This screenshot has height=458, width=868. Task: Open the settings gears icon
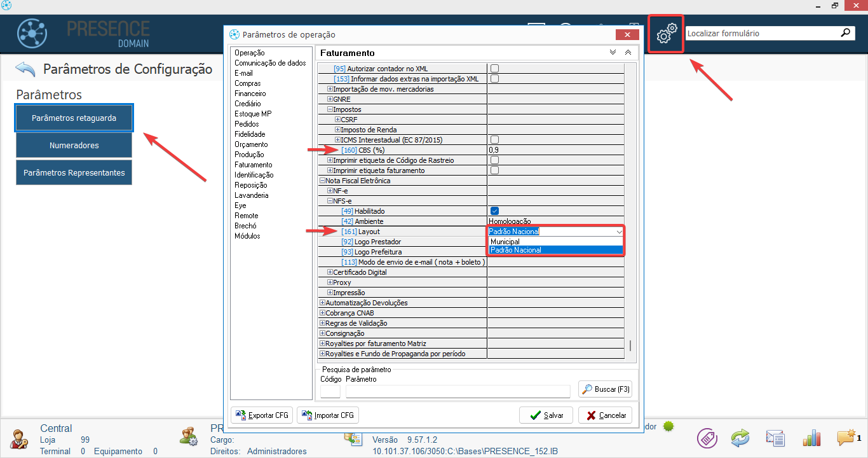pyautogui.click(x=665, y=34)
